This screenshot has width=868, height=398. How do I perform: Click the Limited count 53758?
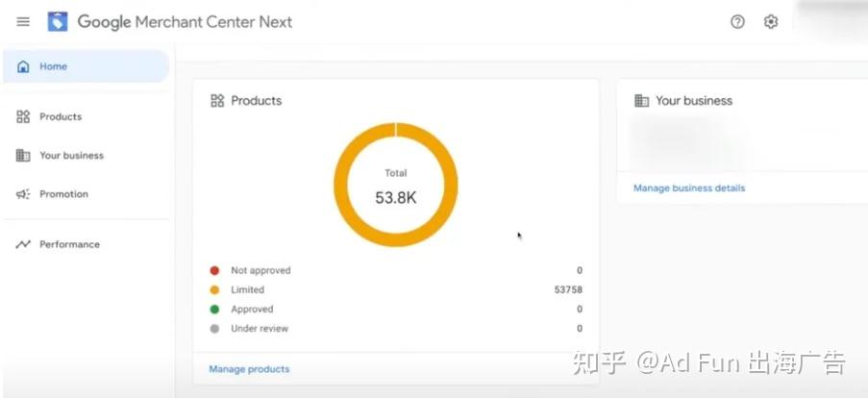coord(568,289)
